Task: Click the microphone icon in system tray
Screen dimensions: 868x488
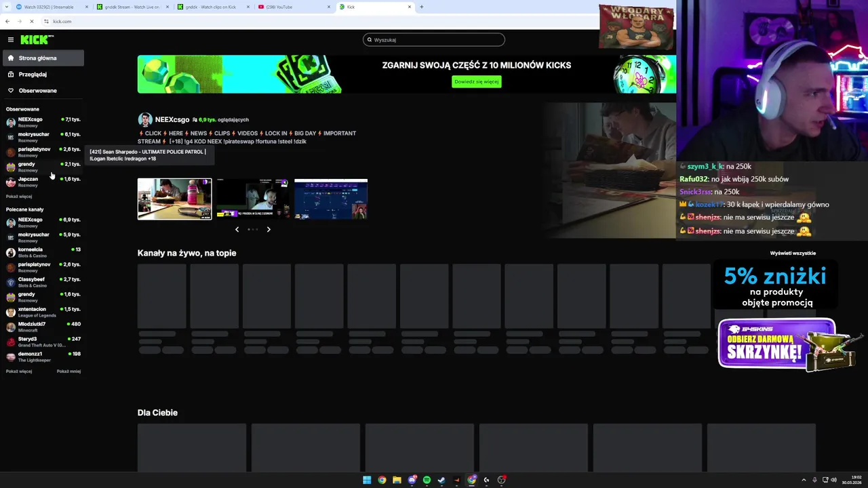Action: (x=814, y=480)
